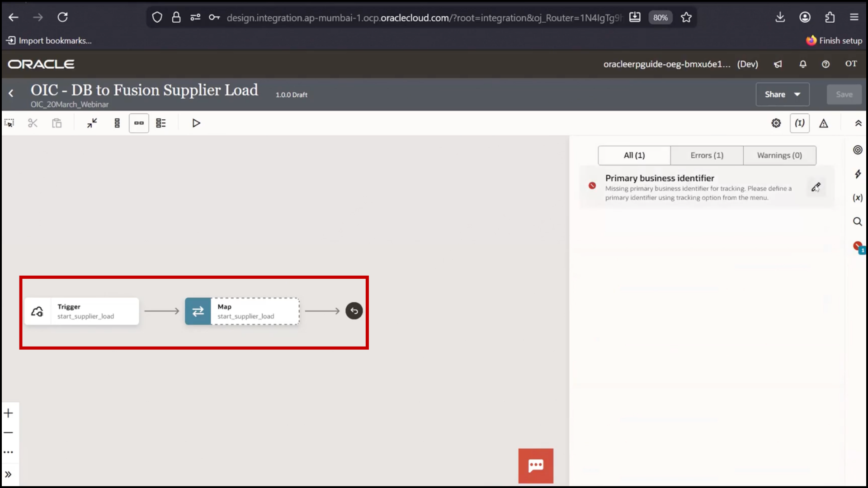Open Triggers target icon in side rail

(858, 150)
